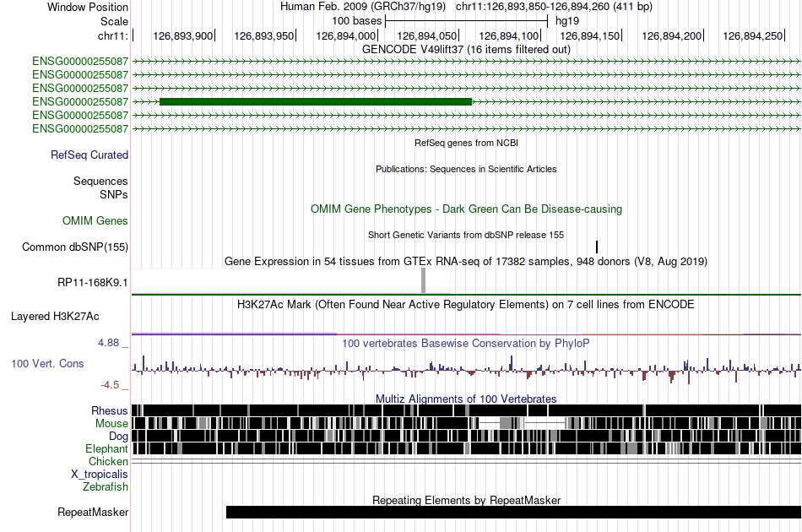Click the -4.5 conservation minimum value
The image size is (802, 532).
click(110, 385)
